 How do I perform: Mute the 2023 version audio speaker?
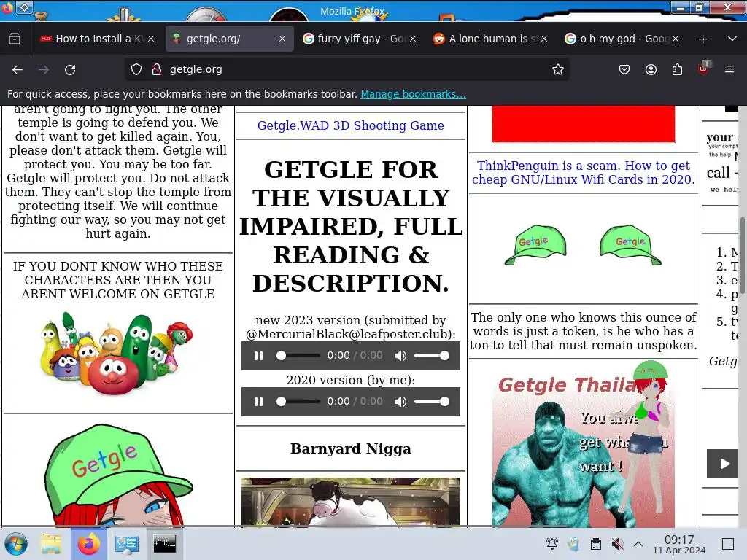400,356
